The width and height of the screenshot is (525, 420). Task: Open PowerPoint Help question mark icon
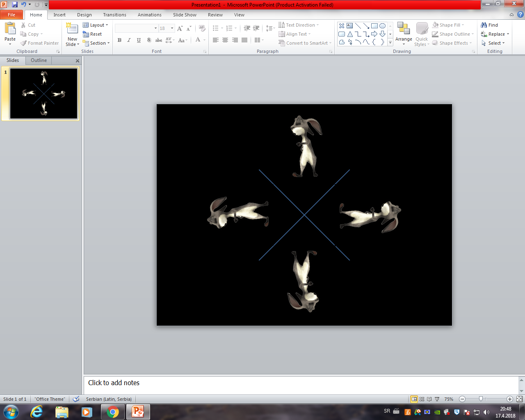[x=520, y=15]
